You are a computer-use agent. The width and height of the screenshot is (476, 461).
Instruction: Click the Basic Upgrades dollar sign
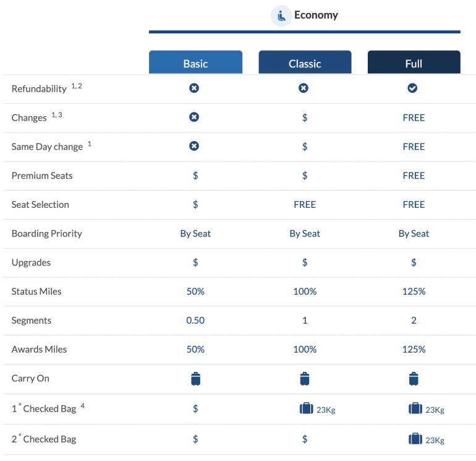(195, 262)
